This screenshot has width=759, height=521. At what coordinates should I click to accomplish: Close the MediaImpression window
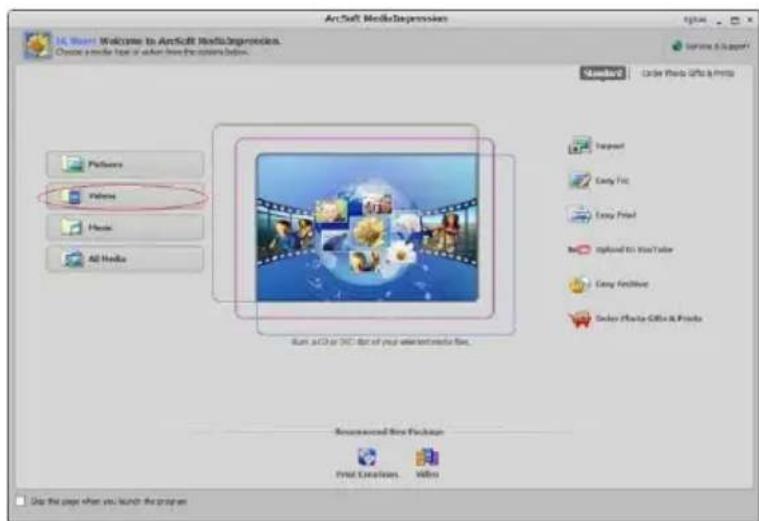tap(751, 20)
